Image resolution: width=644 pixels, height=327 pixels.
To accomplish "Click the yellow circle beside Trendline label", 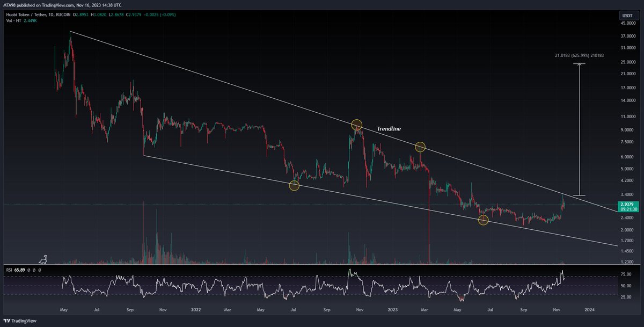I will point(356,125).
